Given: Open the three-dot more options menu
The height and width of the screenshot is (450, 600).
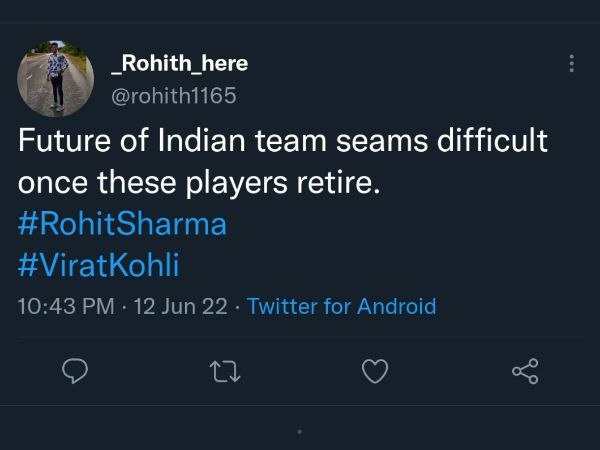Looking at the screenshot, I should (571, 63).
